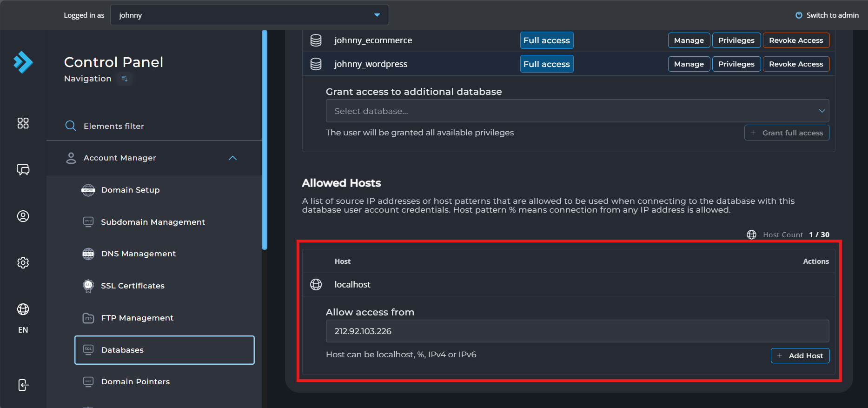Click Privileges for johnny_ecommerce
Viewport: 868px width, 408px height.
coord(736,40)
